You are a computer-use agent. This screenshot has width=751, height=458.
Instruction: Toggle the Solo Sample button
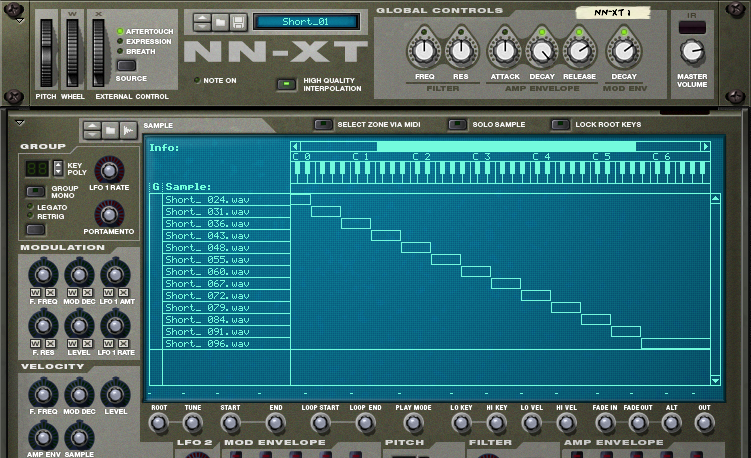(x=457, y=125)
